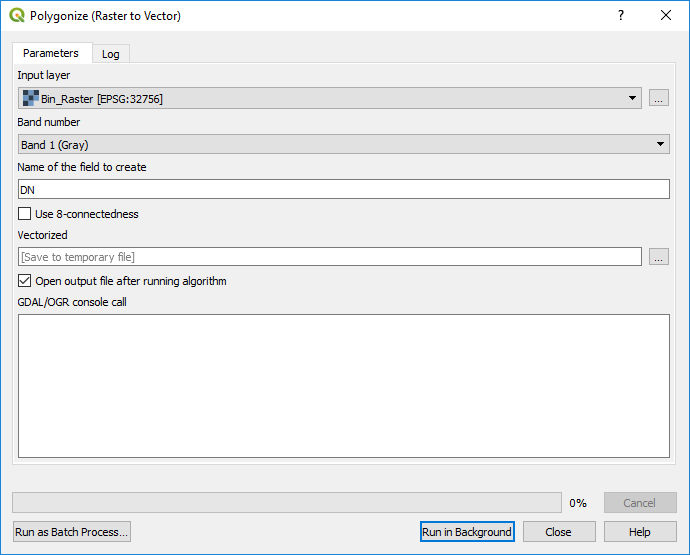
Task: Switch to the Log tab
Action: (x=110, y=54)
